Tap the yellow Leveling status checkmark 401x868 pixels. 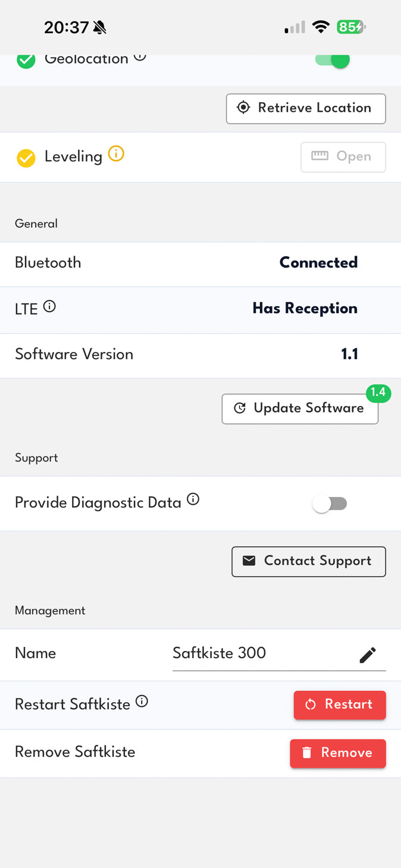26,158
